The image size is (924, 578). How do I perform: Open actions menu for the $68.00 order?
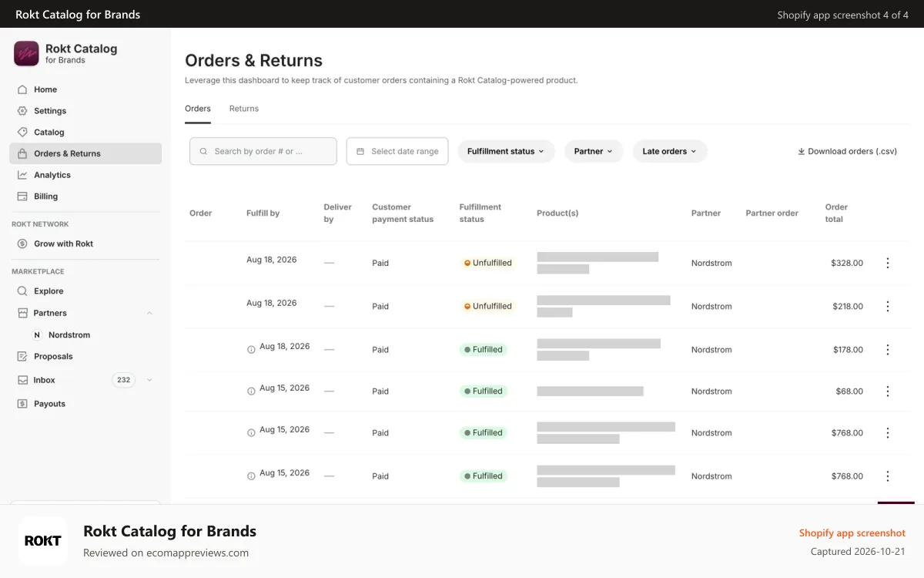pos(887,391)
